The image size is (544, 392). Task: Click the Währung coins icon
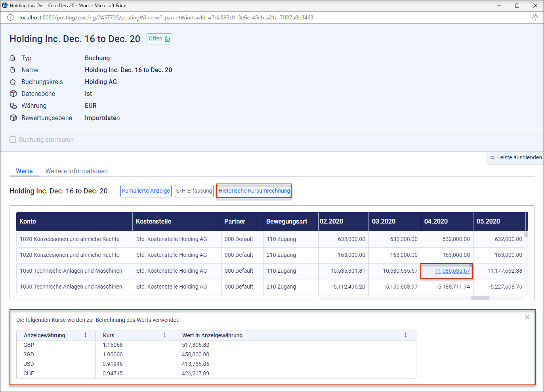click(13, 105)
